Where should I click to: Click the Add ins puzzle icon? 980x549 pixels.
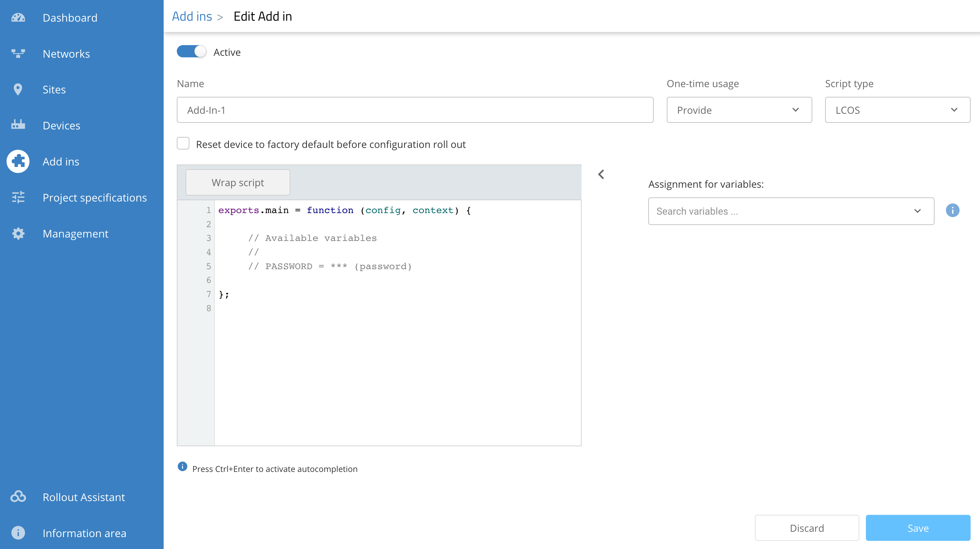click(18, 162)
